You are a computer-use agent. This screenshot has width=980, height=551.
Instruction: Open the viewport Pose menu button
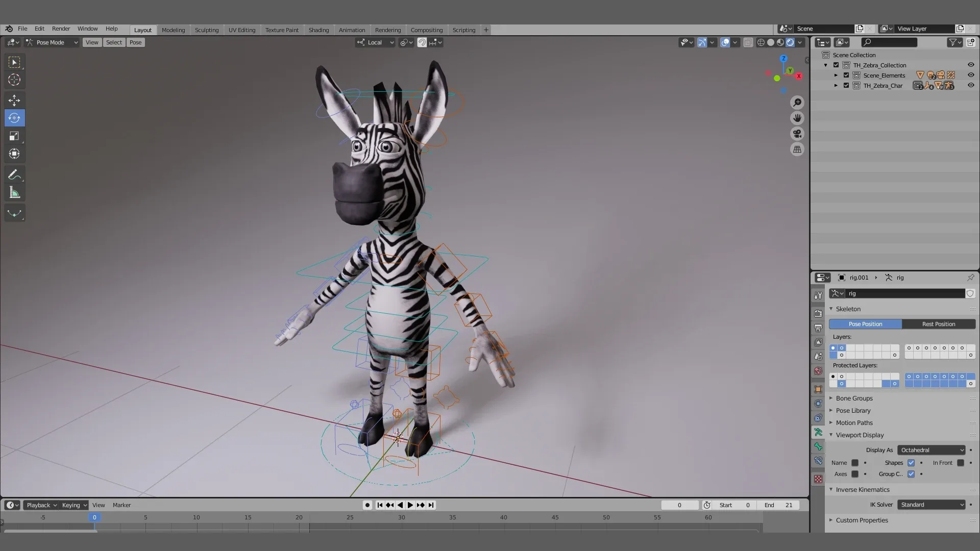coord(135,42)
